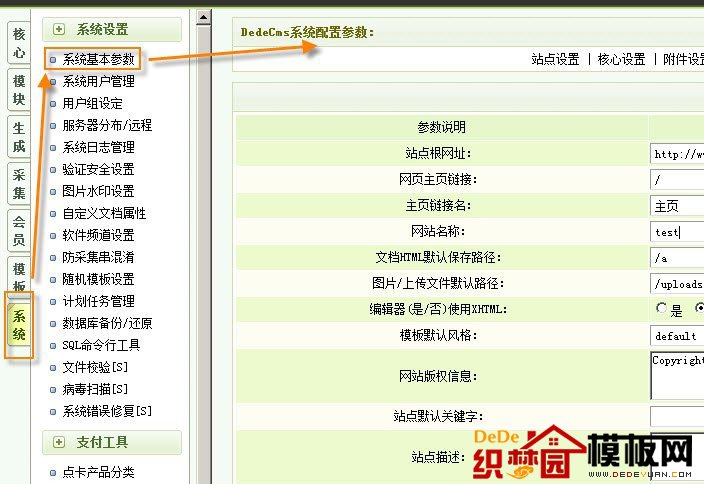Click the 参数说明 column header
This screenshot has height=484, width=704.
click(442, 127)
